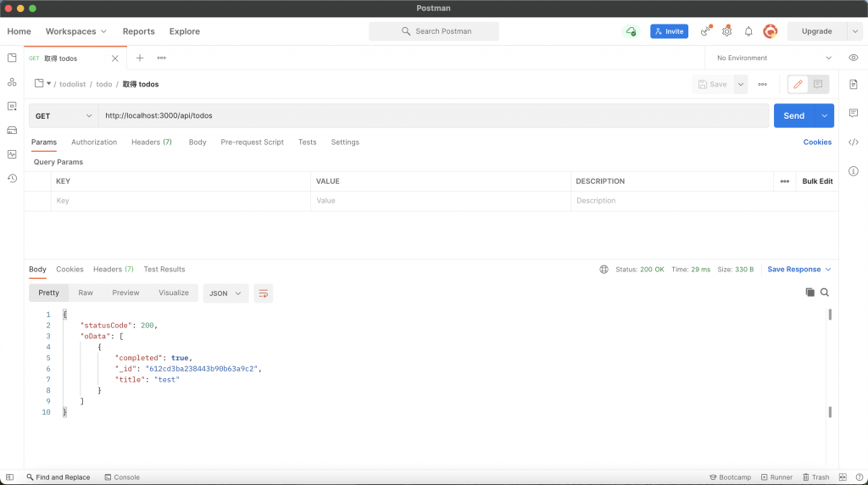Expand the Upgrade dropdown arrow
The width and height of the screenshot is (868, 485).
pos(854,31)
